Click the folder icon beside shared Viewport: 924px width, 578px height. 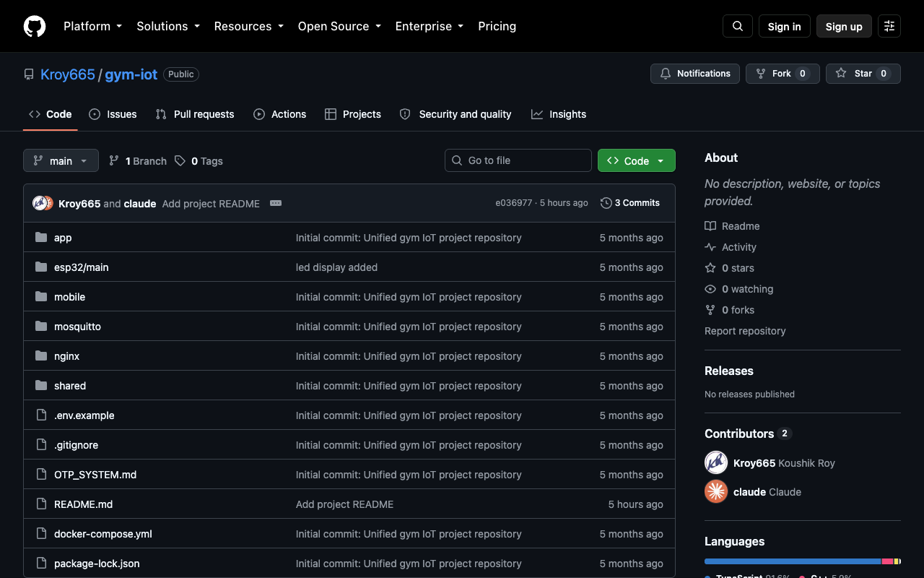tap(41, 386)
